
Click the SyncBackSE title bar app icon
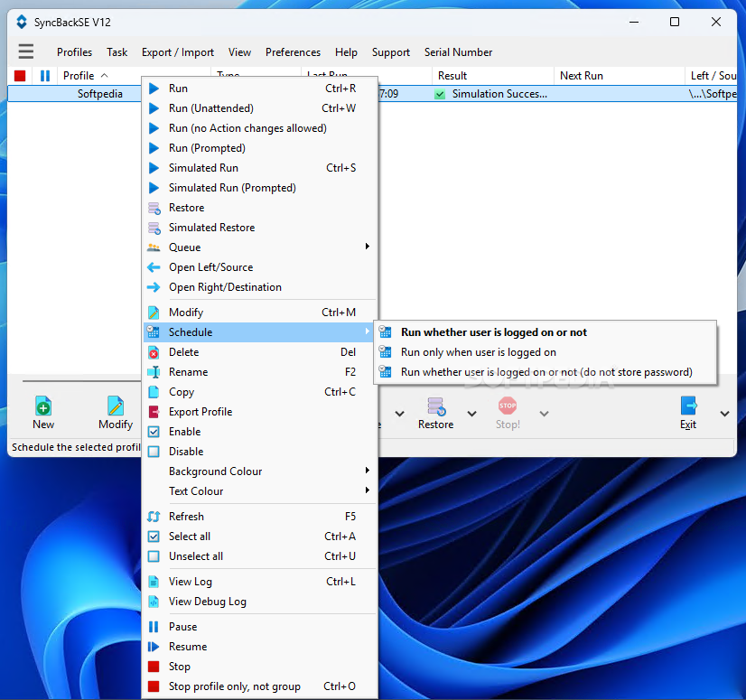pyautogui.click(x=22, y=22)
